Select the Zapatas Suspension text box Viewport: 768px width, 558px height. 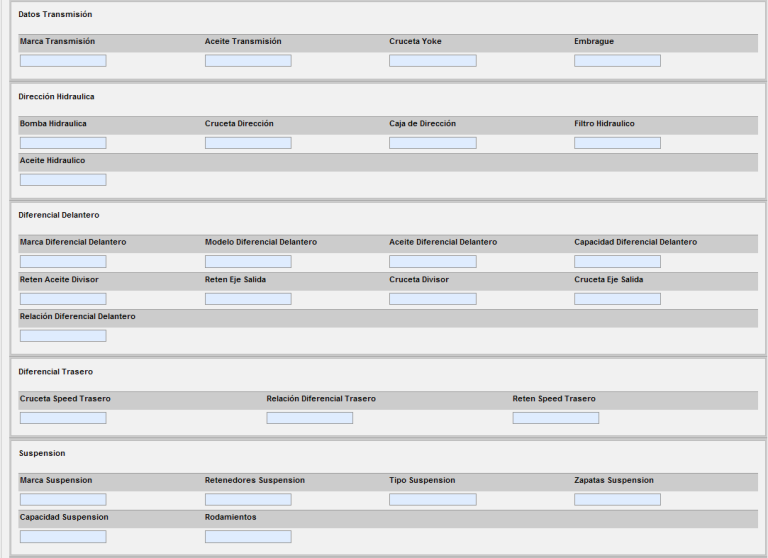[x=617, y=499]
